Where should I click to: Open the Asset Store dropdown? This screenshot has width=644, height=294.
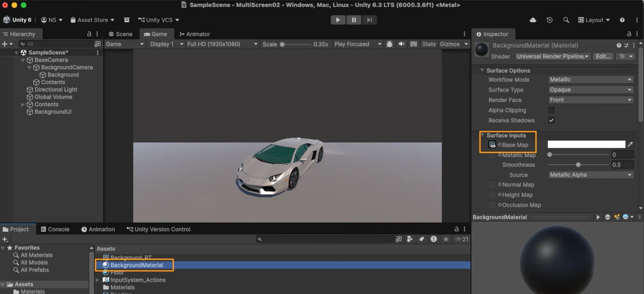[92, 20]
